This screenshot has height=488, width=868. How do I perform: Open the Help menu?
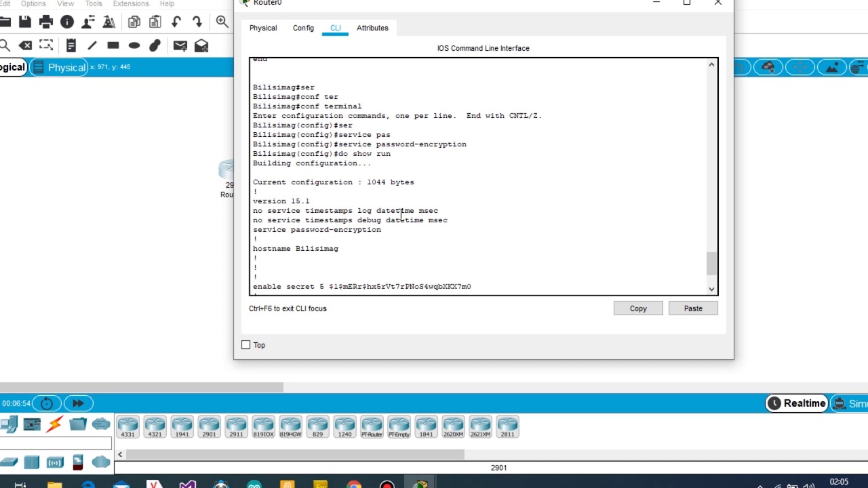point(167,3)
